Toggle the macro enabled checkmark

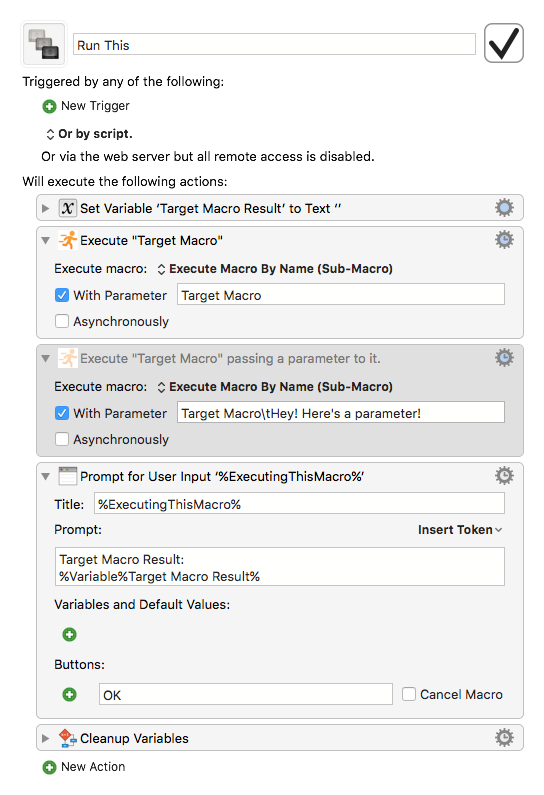(503, 43)
